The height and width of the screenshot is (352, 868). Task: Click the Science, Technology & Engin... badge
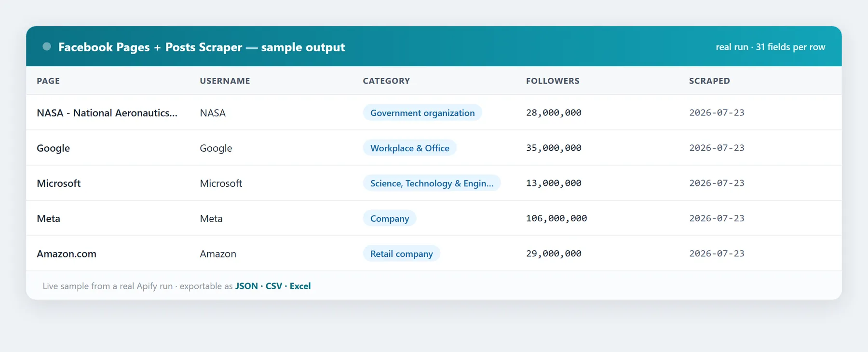pos(432,183)
